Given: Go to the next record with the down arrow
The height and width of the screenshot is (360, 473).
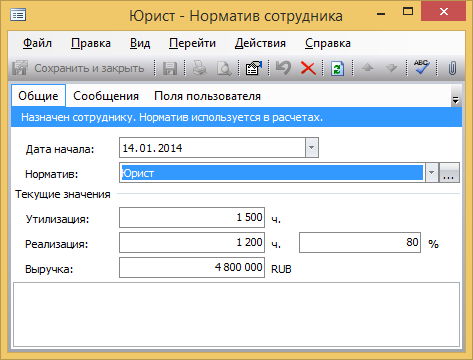Looking at the screenshot, I should tap(391, 68).
